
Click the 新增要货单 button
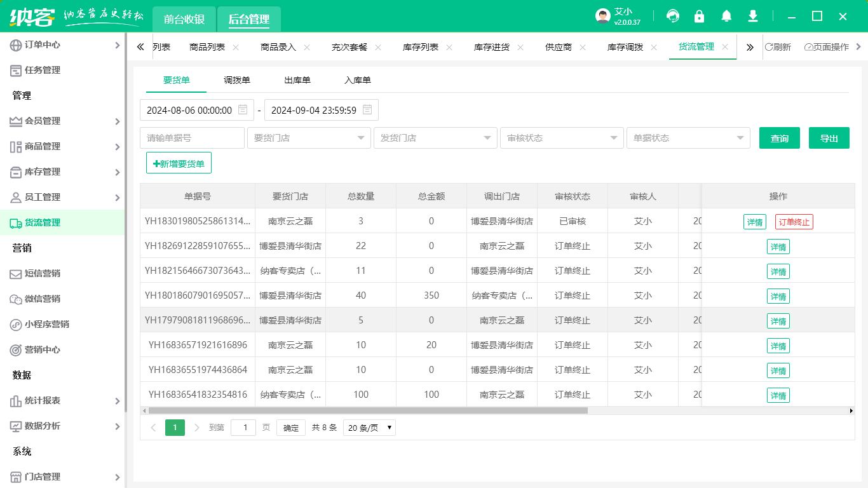179,163
